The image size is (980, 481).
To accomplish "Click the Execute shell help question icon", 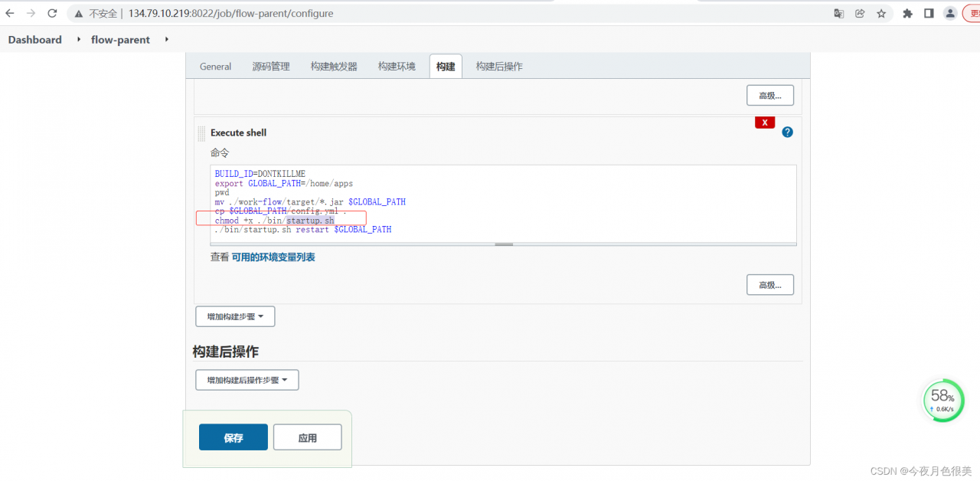I will click(x=787, y=132).
